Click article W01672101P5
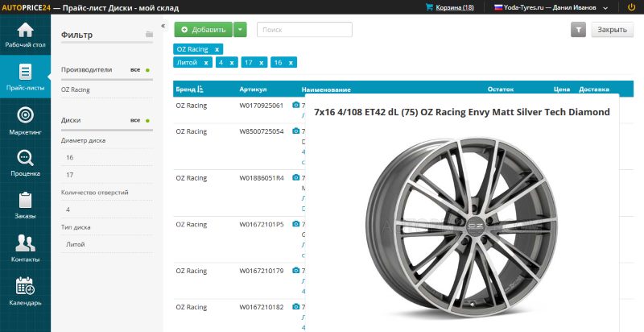The height and width of the screenshot is (332, 644). pyautogui.click(x=261, y=224)
